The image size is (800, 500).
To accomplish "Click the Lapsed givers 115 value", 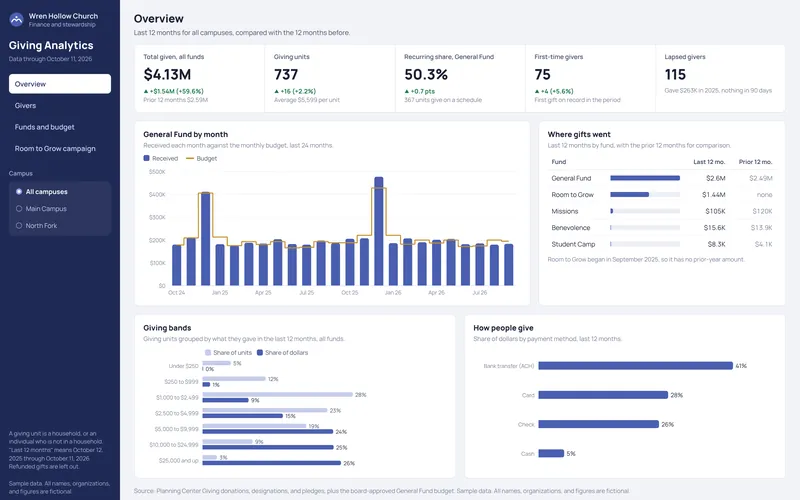I will pos(675,74).
